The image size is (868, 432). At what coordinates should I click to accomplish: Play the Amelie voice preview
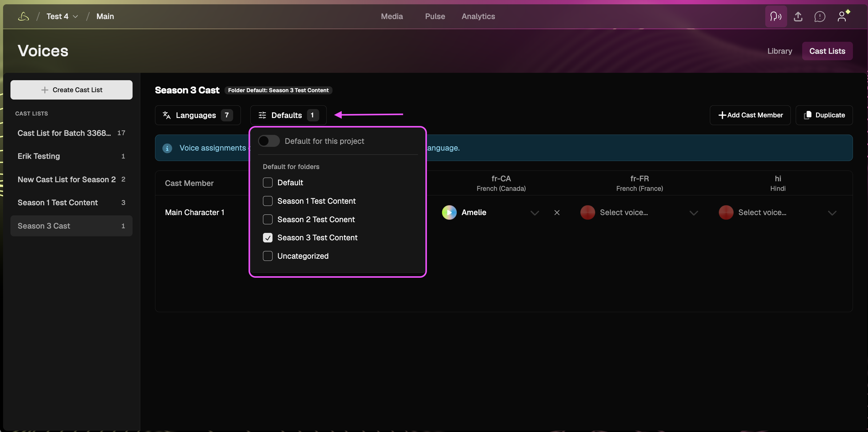449,212
